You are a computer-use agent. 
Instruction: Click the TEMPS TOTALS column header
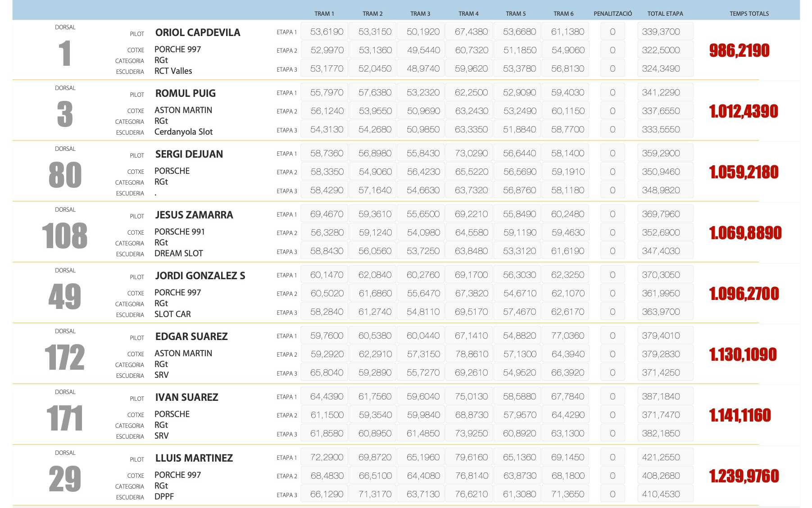click(x=749, y=14)
